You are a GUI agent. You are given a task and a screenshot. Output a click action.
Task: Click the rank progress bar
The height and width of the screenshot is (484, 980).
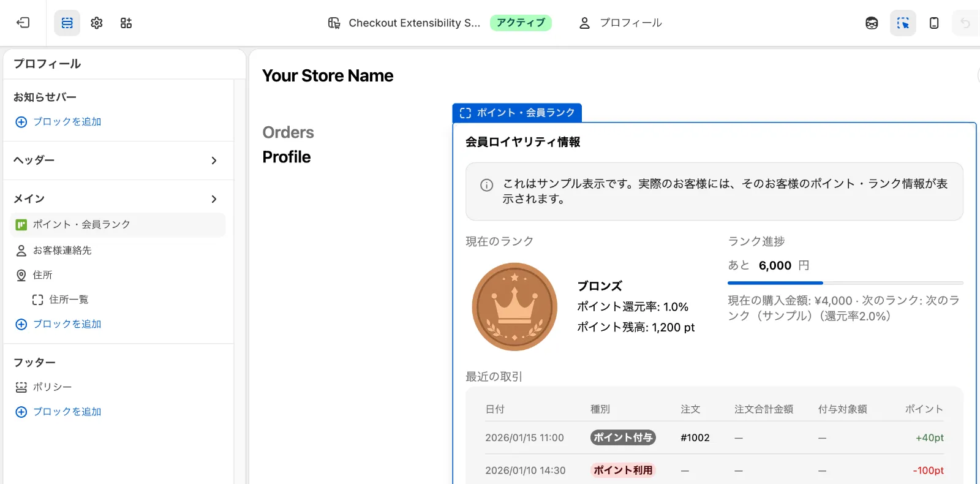pos(845,283)
